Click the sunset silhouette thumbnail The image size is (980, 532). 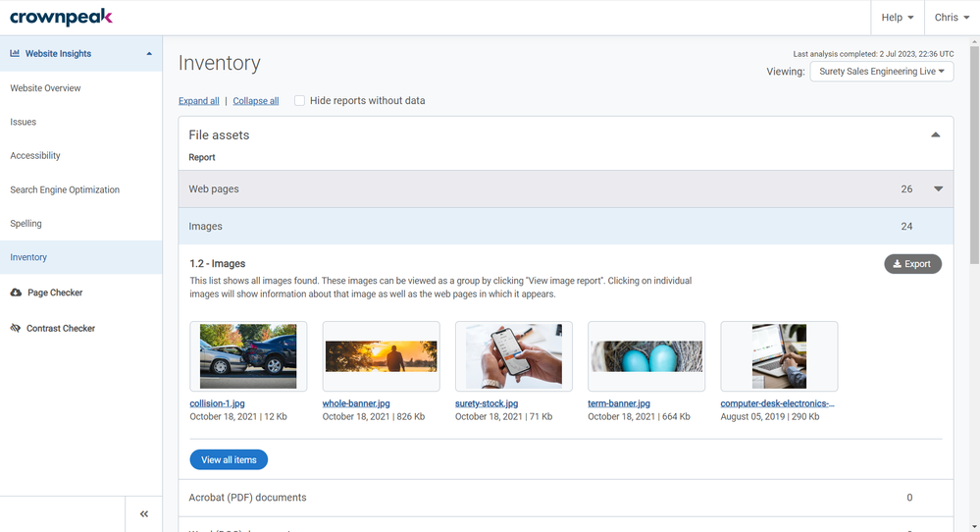(382, 356)
